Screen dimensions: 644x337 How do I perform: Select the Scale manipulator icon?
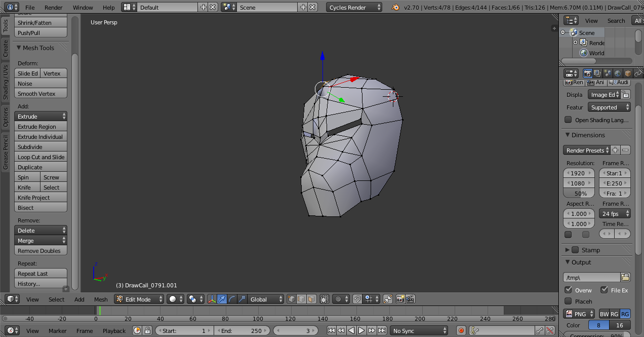point(242,299)
